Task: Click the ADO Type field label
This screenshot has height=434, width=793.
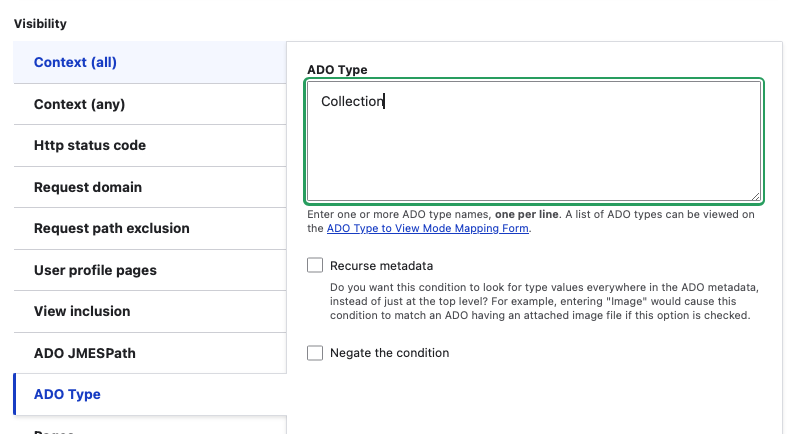Action: click(337, 70)
